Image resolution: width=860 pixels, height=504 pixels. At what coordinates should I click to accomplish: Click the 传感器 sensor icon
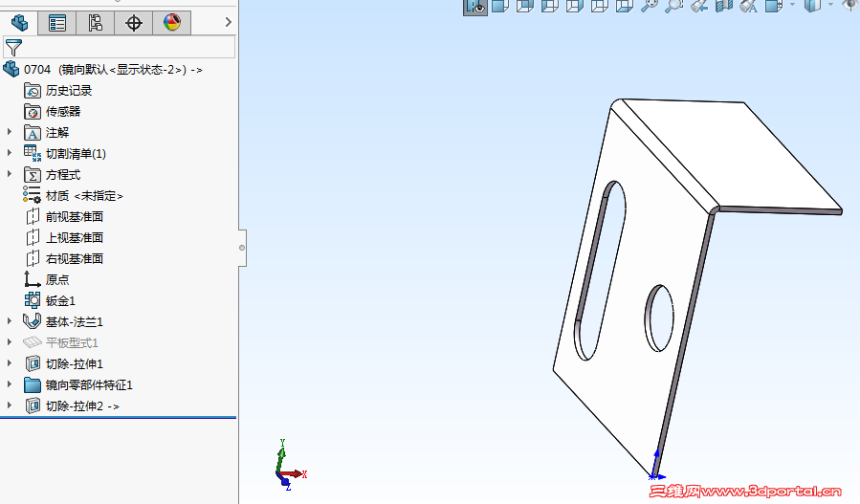point(33,112)
